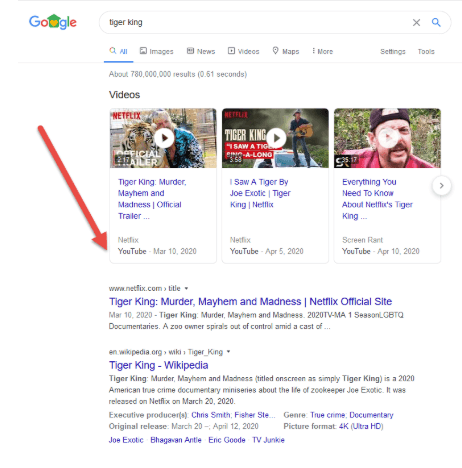Open the Netflix Official Site result link

tap(250, 302)
